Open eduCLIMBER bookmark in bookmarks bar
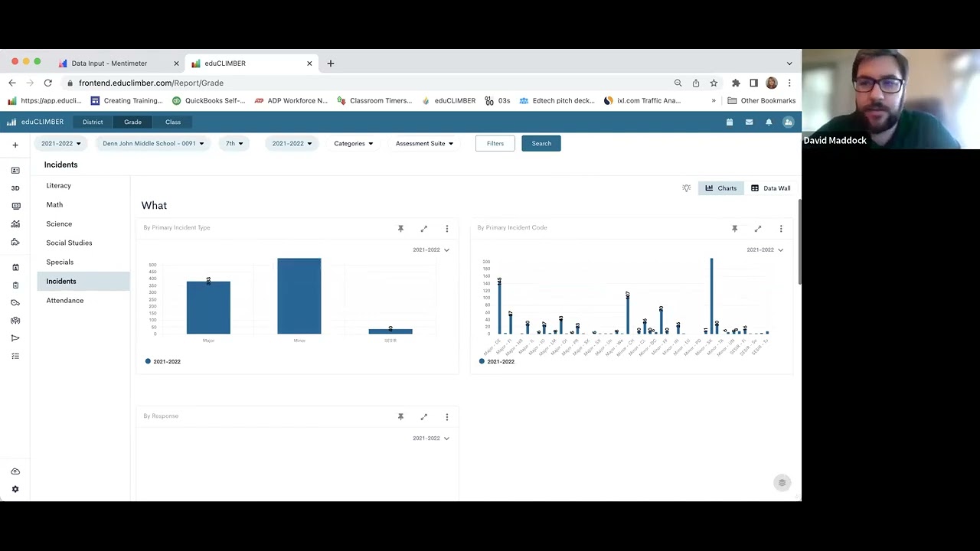Viewport: 980px width, 551px height. point(449,100)
